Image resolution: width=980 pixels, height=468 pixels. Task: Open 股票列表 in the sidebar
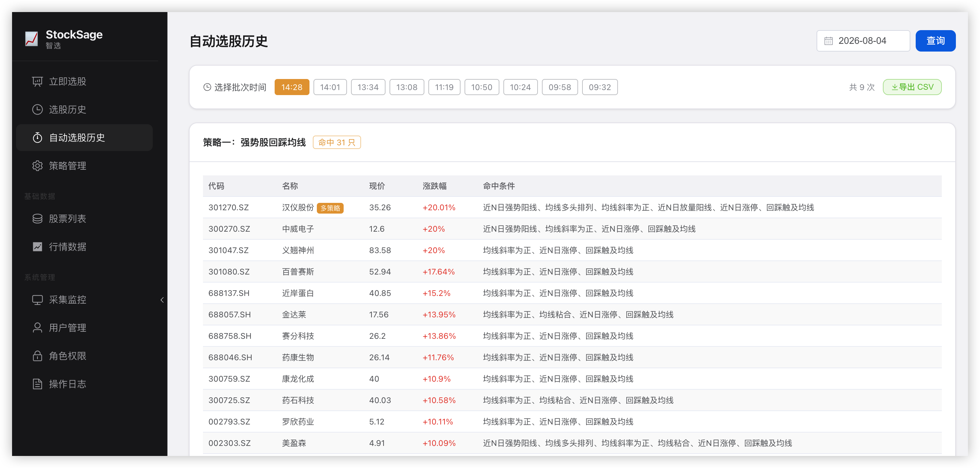click(84, 219)
